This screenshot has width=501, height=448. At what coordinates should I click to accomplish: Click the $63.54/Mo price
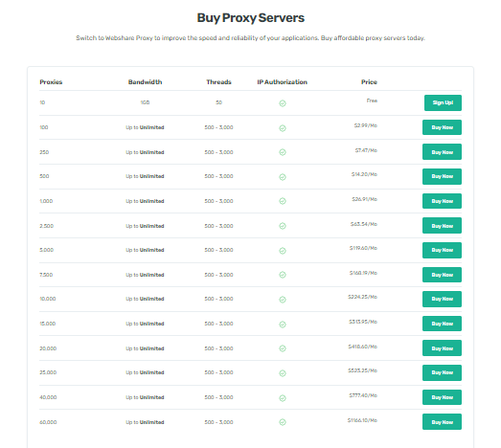[364, 224]
